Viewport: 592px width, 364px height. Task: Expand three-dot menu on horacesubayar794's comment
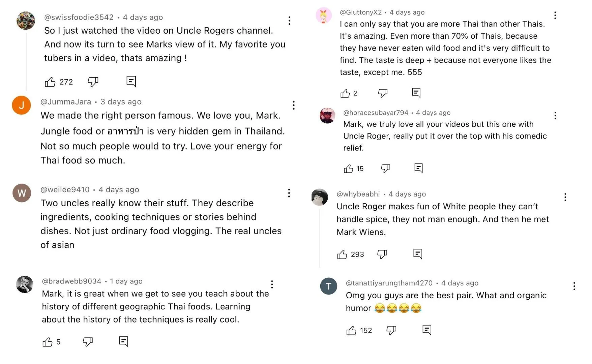tap(555, 116)
